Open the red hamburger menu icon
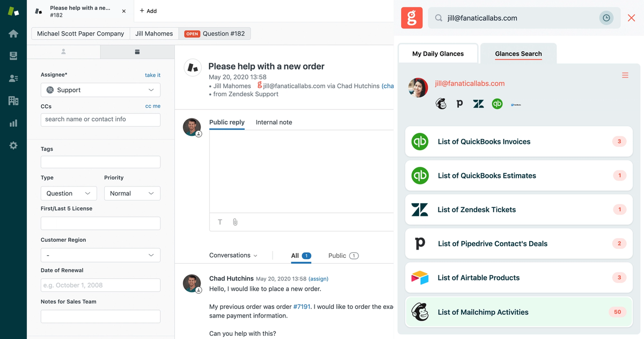This screenshot has width=644, height=339. coord(625,75)
